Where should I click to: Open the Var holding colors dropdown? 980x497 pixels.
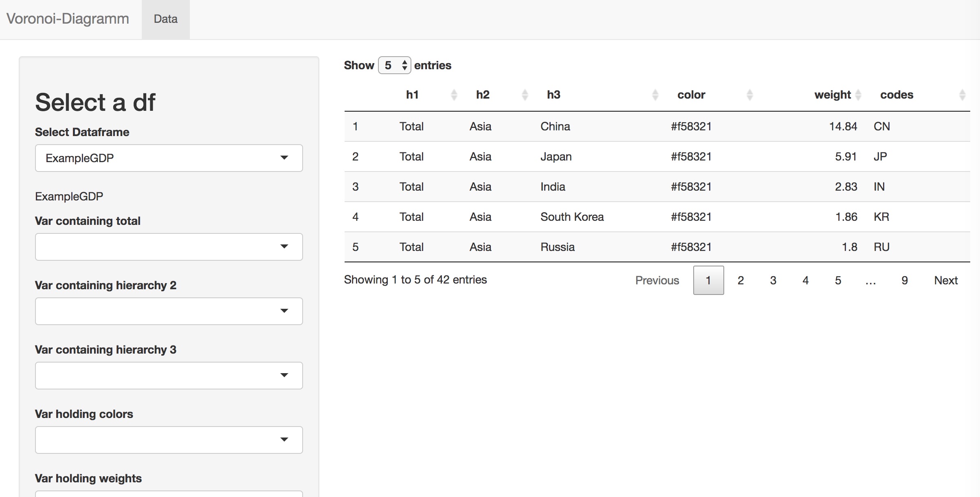click(x=169, y=440)
